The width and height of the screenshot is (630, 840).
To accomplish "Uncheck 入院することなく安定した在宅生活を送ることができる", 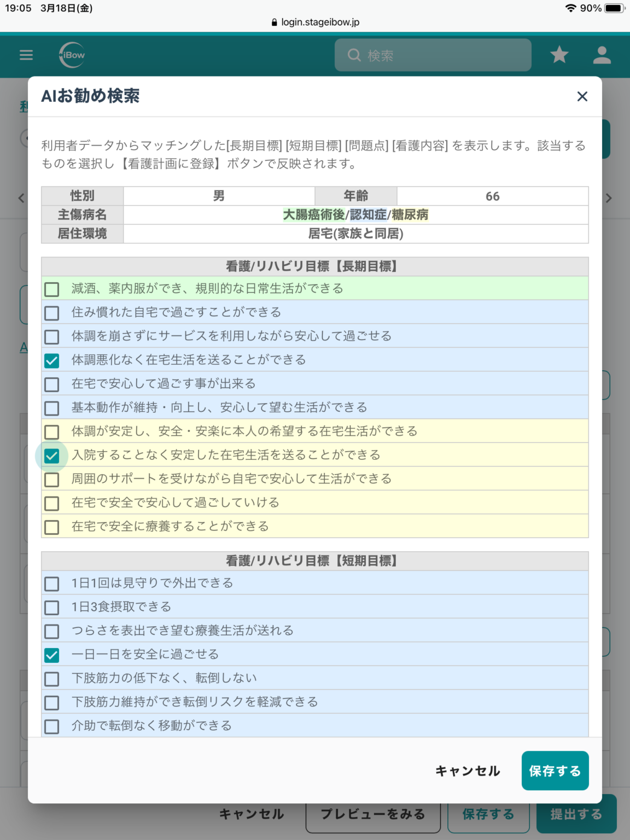I will [52, 455].
